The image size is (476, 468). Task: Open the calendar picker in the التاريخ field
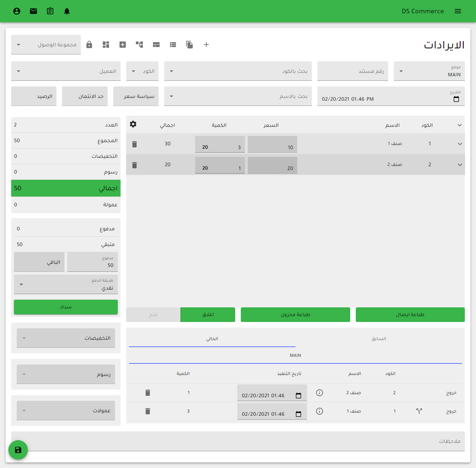click(x=456, y=99)
